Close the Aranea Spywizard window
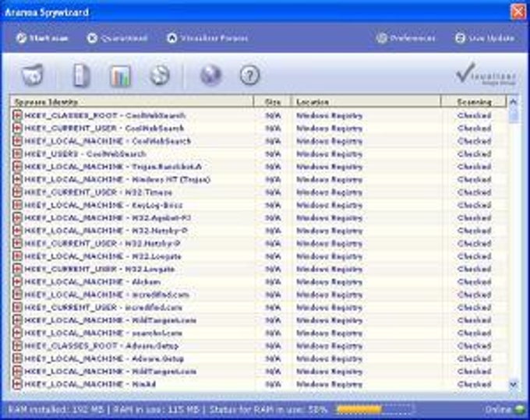Image resolution: width=530 pixels, height=420 pixels. [x=518, y=12]
